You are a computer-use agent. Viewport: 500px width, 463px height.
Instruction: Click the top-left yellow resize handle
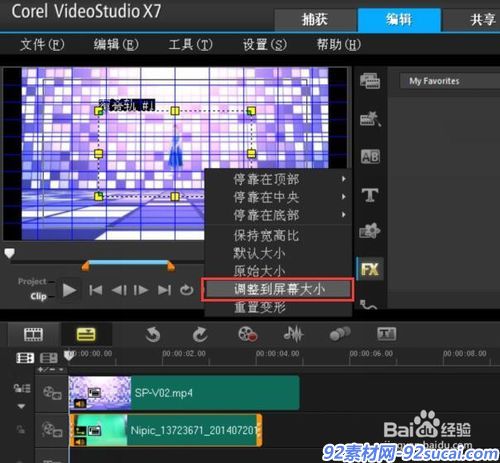[x=99, y=111]
